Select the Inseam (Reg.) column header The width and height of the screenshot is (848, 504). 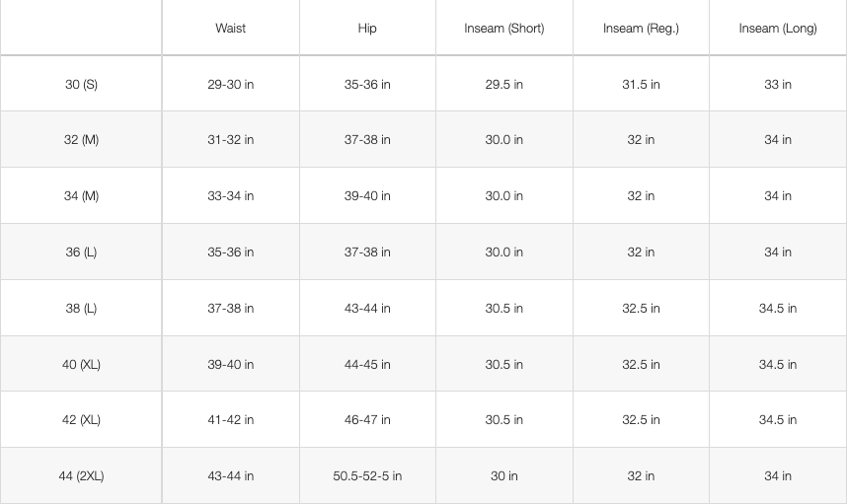(x=641, y=29)
